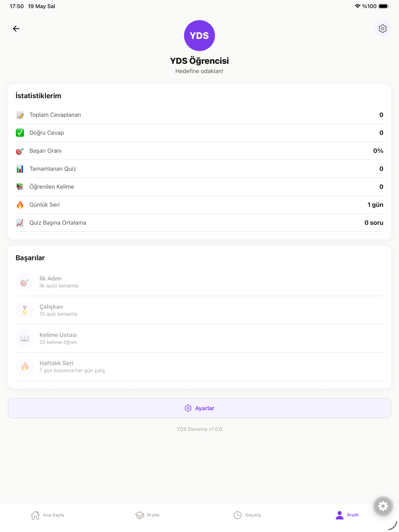This screenshot has height=532, width=399.
Task: Switch to the Pratik tab
Action: (x=147, y=515)
